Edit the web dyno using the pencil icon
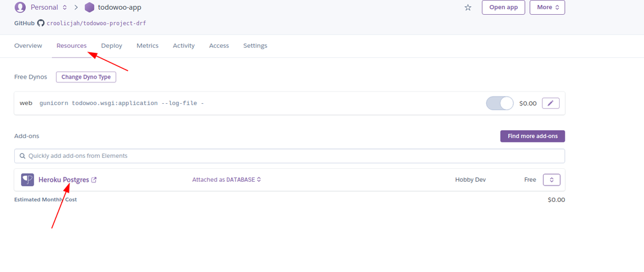The height and width of the screenshot is (272, 644). [551, 103]
